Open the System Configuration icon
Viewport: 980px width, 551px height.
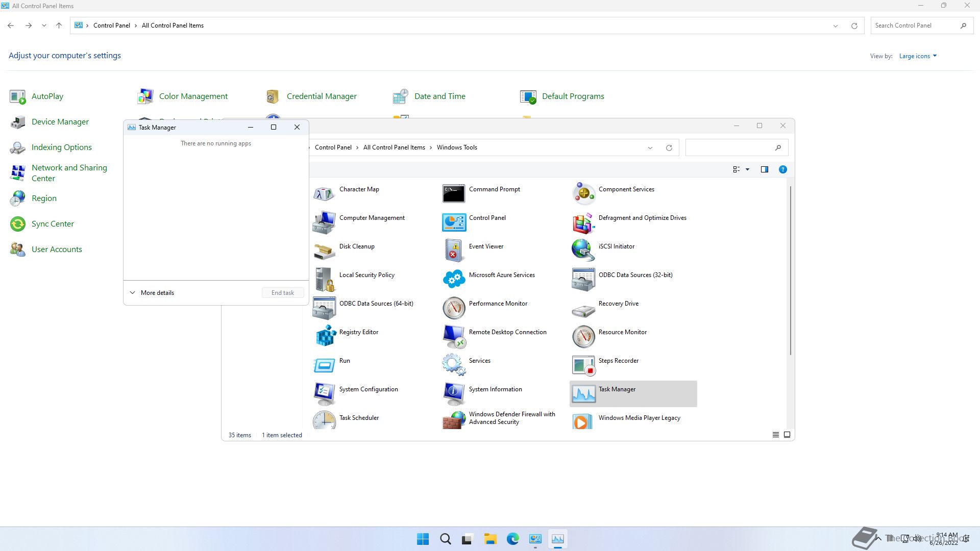click(x=324, y=393)
